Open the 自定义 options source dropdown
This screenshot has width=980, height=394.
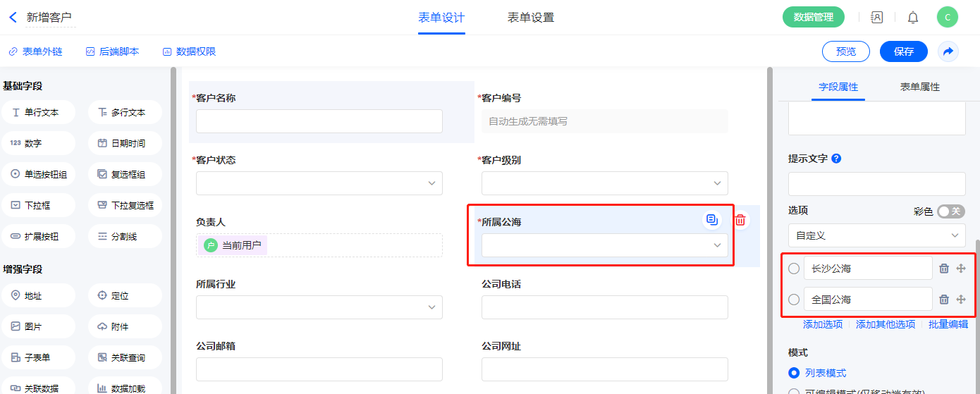(876, 235)
